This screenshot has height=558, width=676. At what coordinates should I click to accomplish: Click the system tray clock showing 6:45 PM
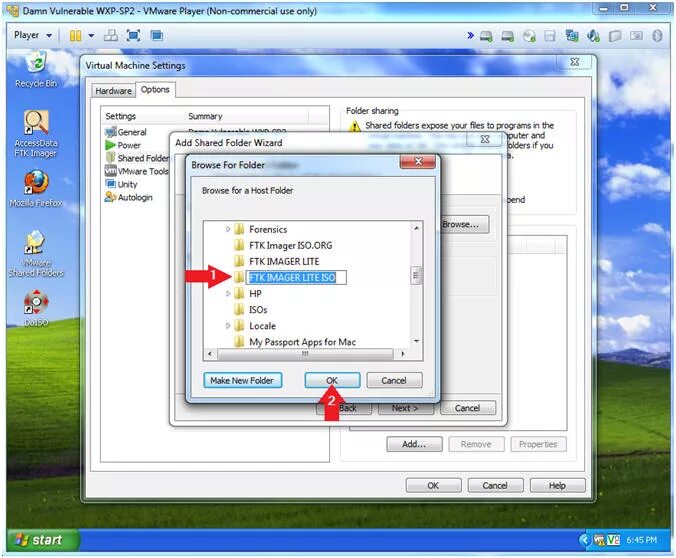(x=642, y=540)
